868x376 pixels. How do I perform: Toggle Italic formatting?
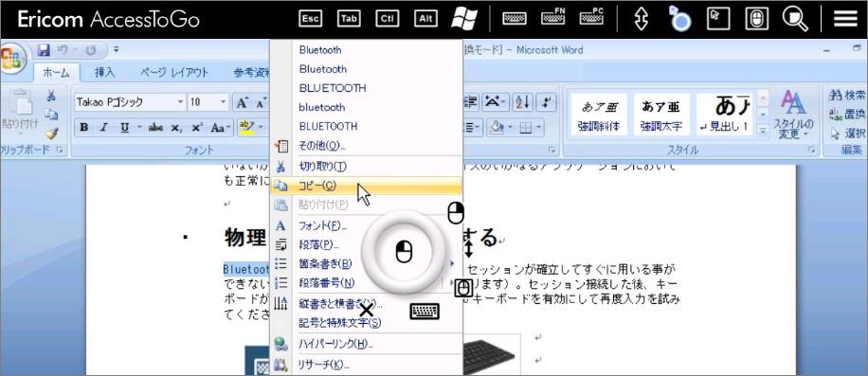click(x=103, y=128)
